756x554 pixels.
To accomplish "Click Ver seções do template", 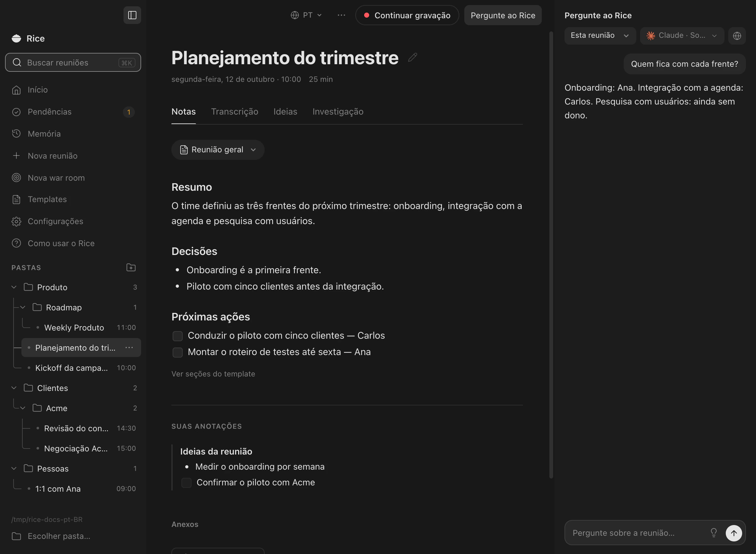I will pyautogui.click(x=213, y=374).
